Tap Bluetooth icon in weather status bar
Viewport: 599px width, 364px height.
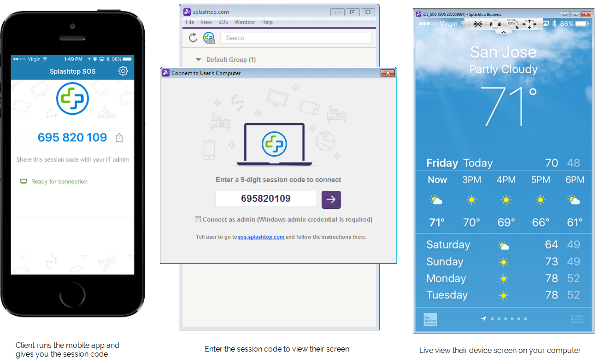(x=555, y=23)
